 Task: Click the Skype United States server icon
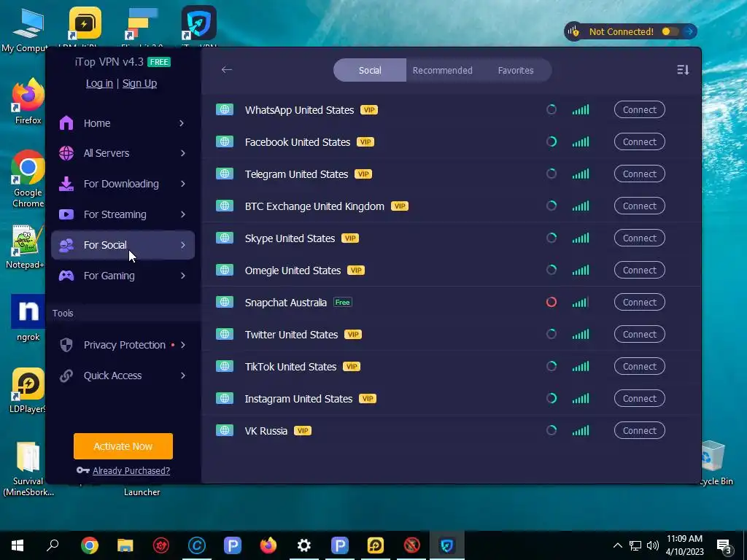click(225, 238)
